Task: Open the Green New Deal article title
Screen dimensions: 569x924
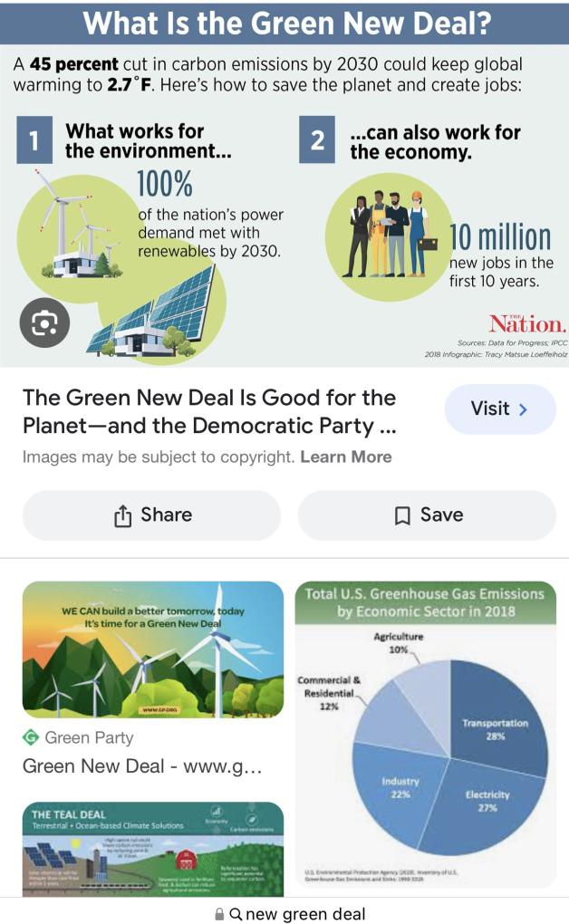Action: [209, 411]
